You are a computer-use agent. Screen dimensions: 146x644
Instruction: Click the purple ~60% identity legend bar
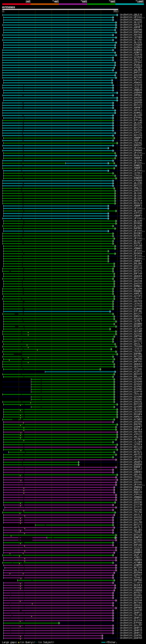pos(73,4)
